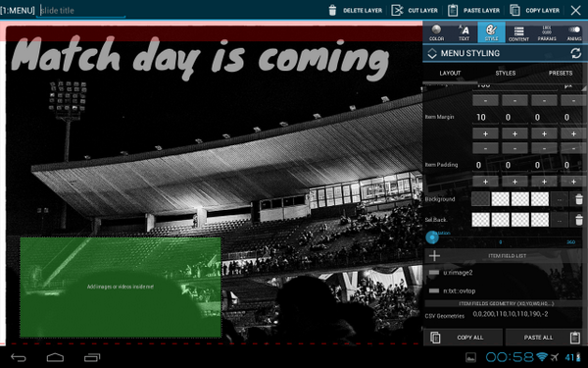Pick the third Sel.Back color swatch
The image size is (588, 368).
point(520,220)
